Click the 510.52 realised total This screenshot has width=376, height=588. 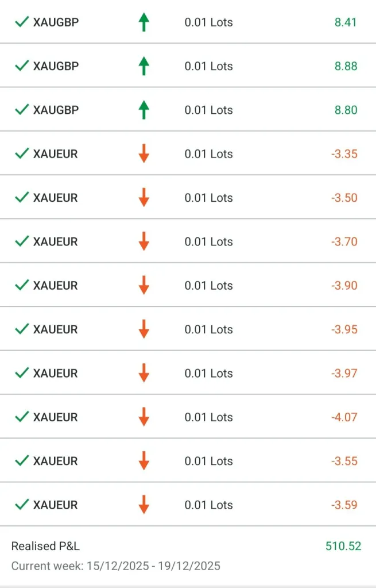tap(343, 546)
